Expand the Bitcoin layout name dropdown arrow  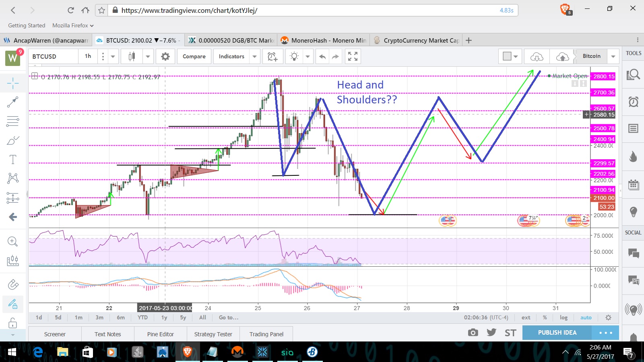pos(613,57)
